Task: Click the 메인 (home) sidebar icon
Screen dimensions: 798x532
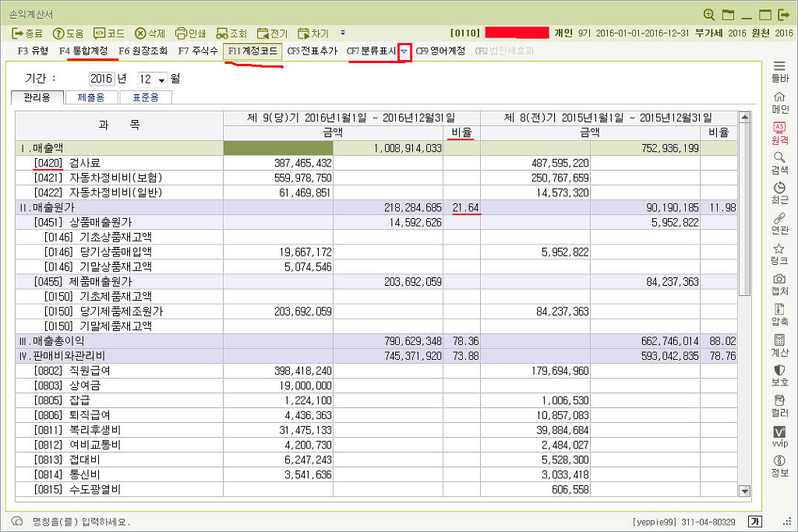Action: click(779, 97)
